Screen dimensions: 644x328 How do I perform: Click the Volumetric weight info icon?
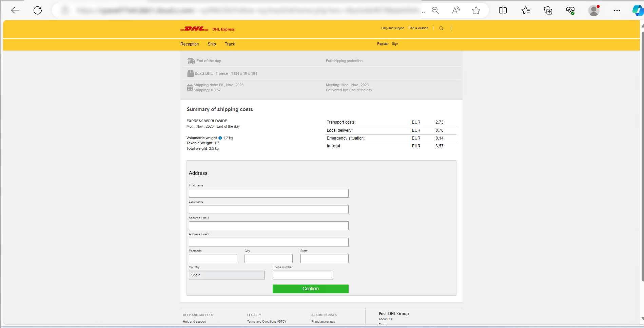(220, 138)
